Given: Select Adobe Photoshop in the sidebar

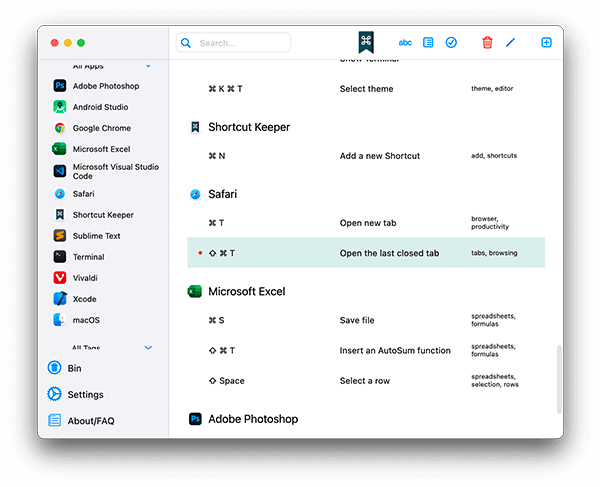Looking at the screenshot, I should point(106,86).
